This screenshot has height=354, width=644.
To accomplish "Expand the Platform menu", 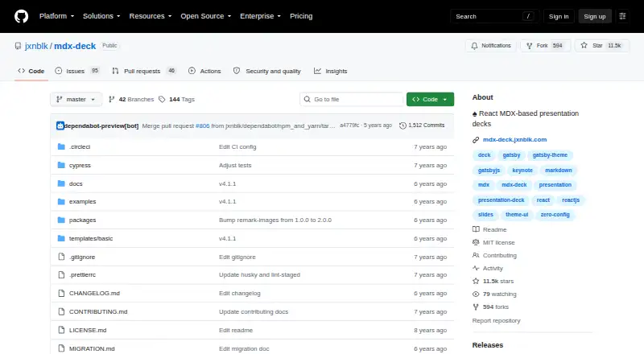I will click(56, 16).
